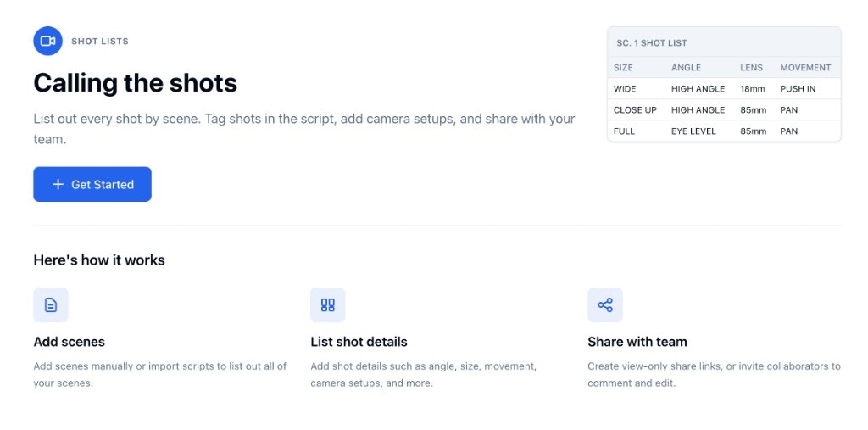The height and width of the screenshot is (430, 868).
Task: Click the 'Add shot details such as angle' description
Action: coord(424,375)
